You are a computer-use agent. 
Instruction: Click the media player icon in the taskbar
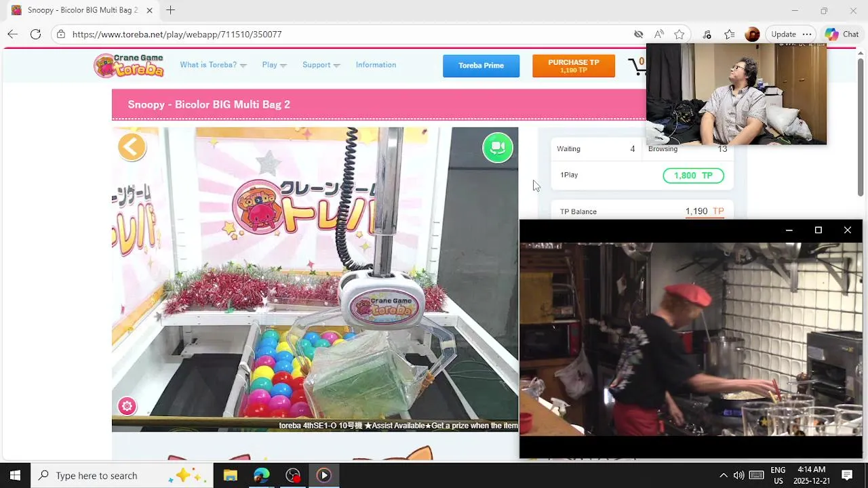[x=323, y=475]
